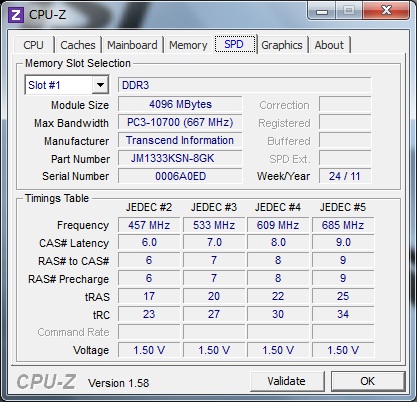Click the JEDEC #2 column header
Viewport: 417px width, 402px height.
coord(149,207)
